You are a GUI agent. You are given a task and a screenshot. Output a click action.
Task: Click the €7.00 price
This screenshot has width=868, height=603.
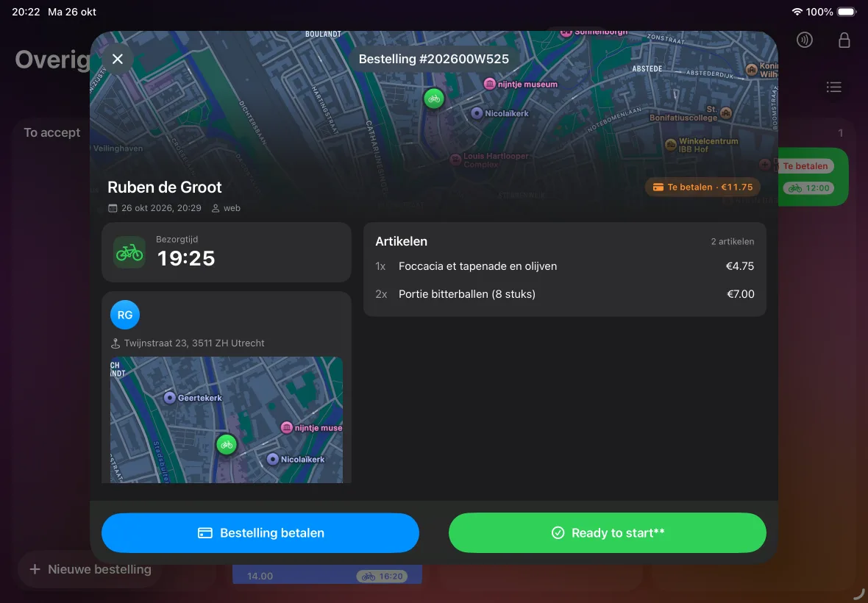pos(740,293)
